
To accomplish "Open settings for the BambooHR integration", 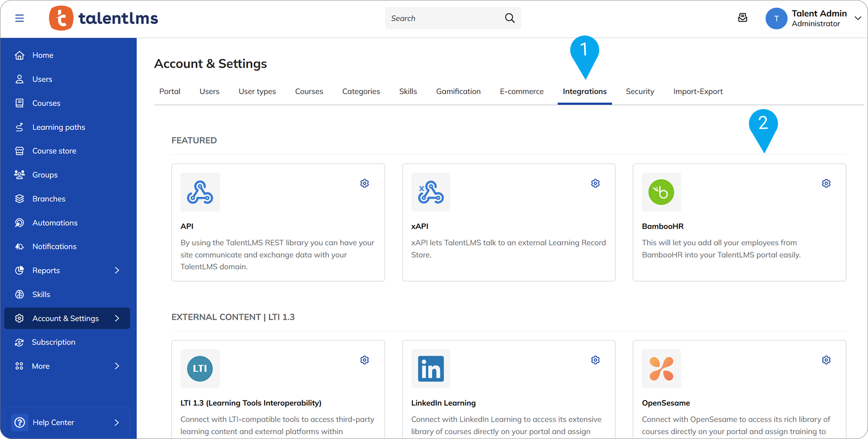I will pyautogui.click(x=826, y=183).
